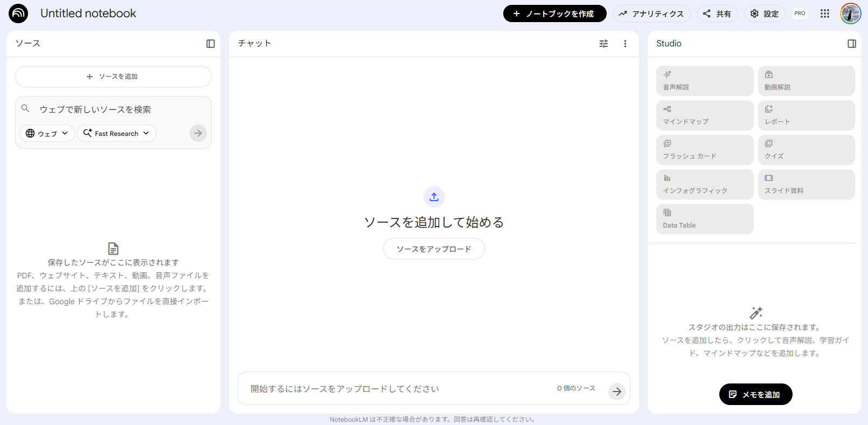Viewport: 868px width, 425px height.
Task: Open the Google apps grid icon
Action: (x=825, y=13)
